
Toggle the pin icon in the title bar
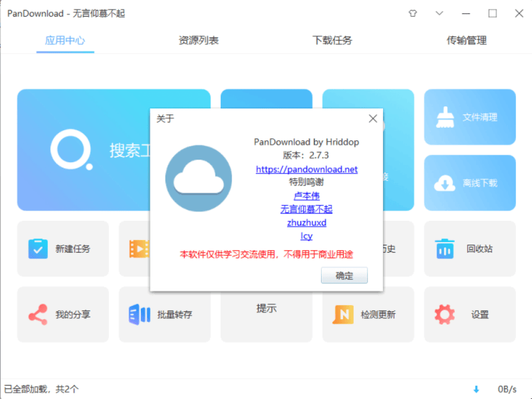pos(412,13)
